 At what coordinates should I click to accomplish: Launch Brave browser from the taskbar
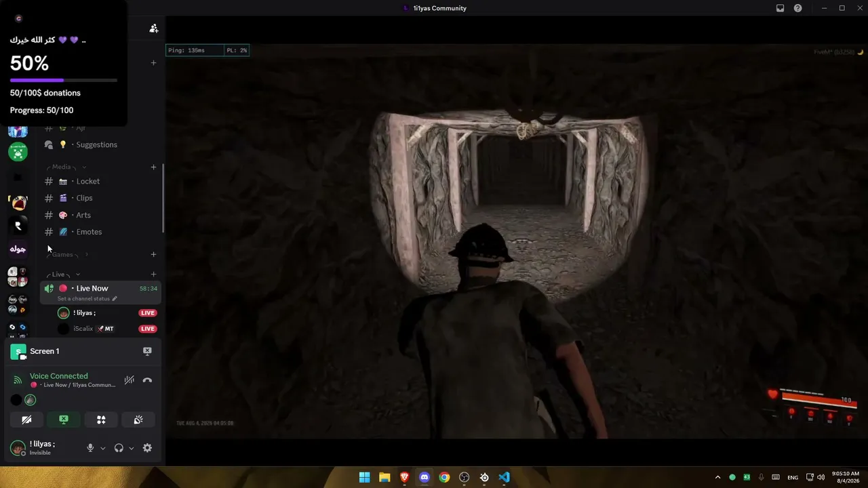click(404, 477)
